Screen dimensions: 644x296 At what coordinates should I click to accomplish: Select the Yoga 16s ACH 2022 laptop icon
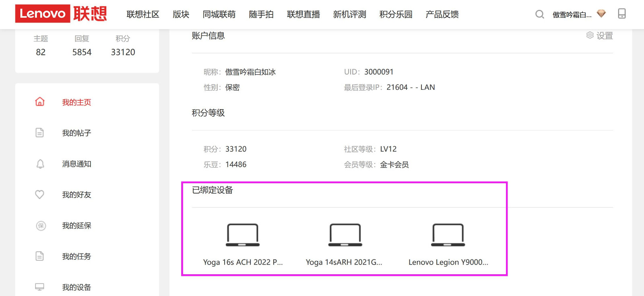point(243,235)
